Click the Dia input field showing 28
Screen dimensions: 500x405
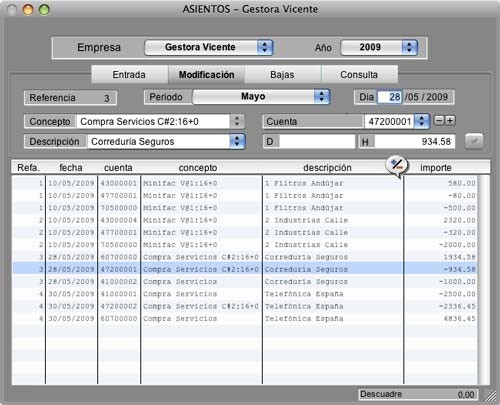tap(390, 97)
